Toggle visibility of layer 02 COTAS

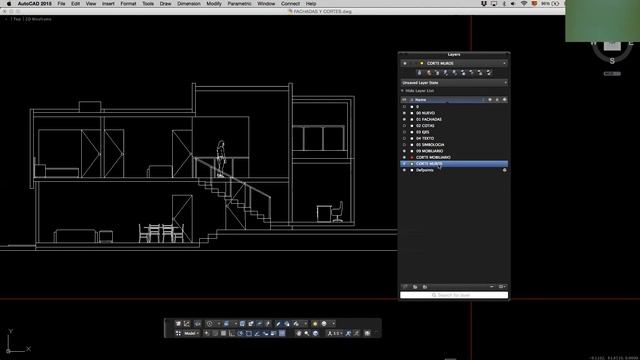(x=404, y=126)
